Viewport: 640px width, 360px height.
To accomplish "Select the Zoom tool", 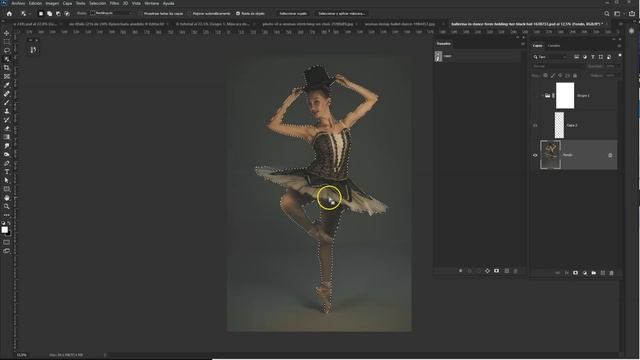I will click(7, 207).
